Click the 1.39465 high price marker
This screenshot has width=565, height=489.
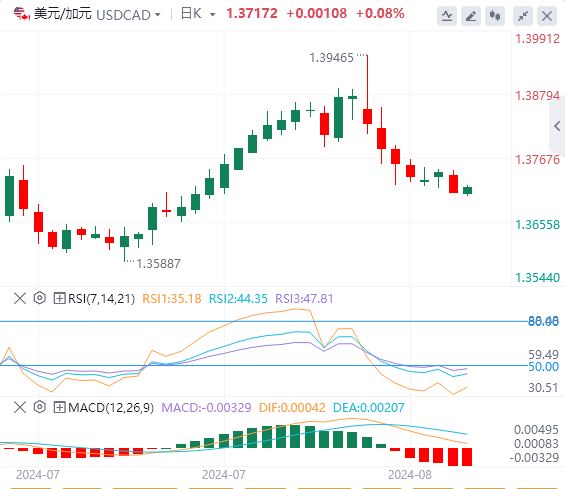coord(332,58)
